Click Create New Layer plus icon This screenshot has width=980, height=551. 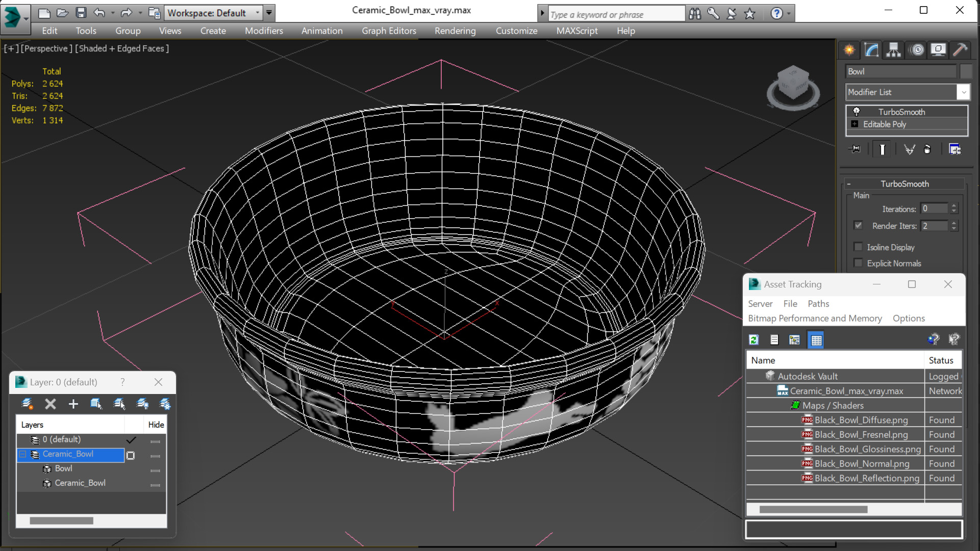pos(73,404)
